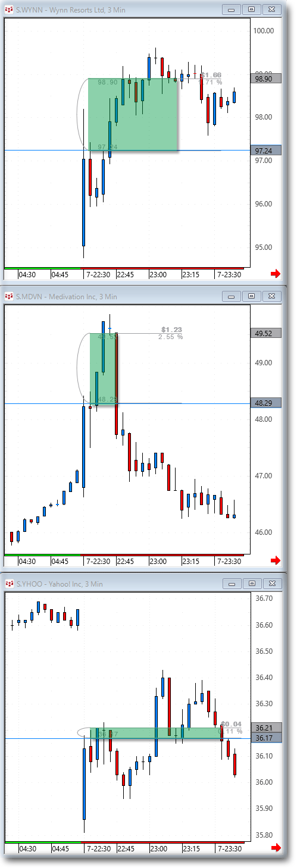
Task: Click the MDVN chart window app icon
Action: (x=9, y=296)
